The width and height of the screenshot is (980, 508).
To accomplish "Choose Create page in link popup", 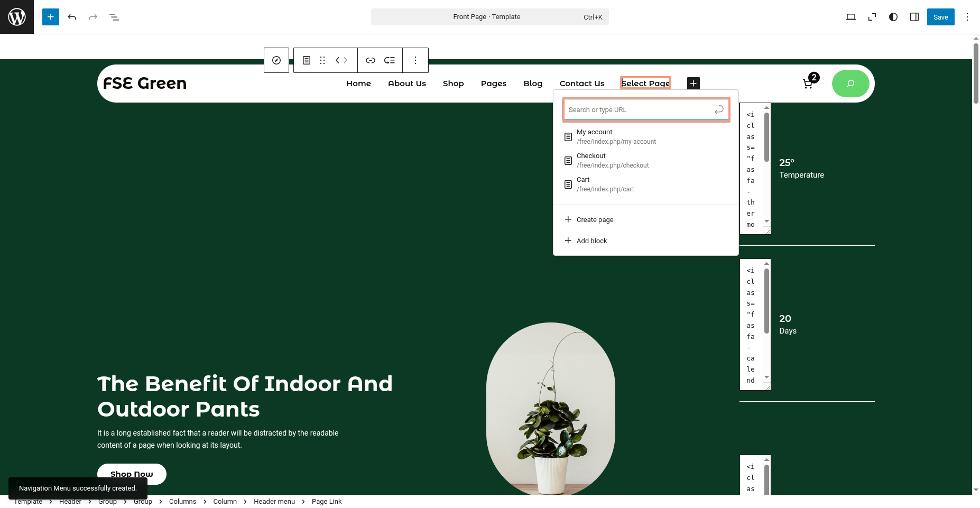I will (x=595, y=220).
